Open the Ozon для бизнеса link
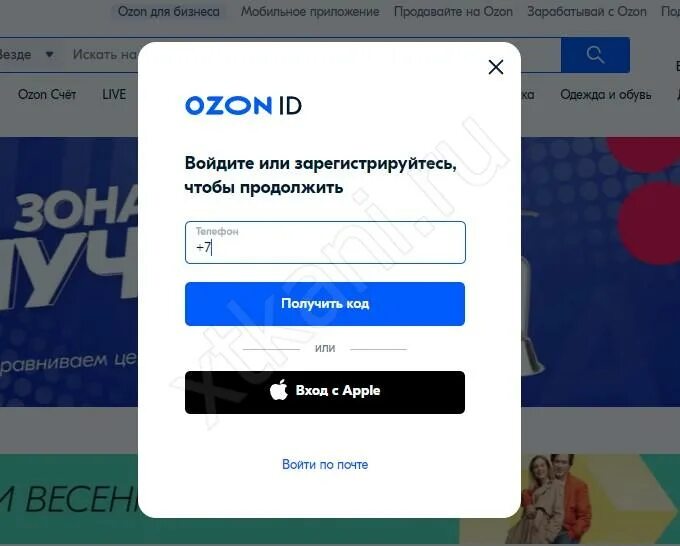680x546 pixels. [x=169, y=12]
